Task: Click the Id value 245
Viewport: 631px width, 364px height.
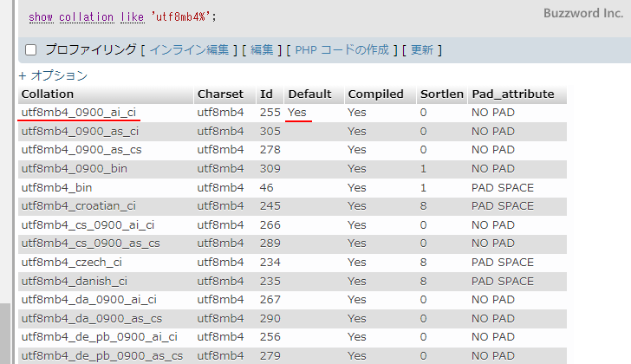Action: pyautogui.click(x=270, y=206)
